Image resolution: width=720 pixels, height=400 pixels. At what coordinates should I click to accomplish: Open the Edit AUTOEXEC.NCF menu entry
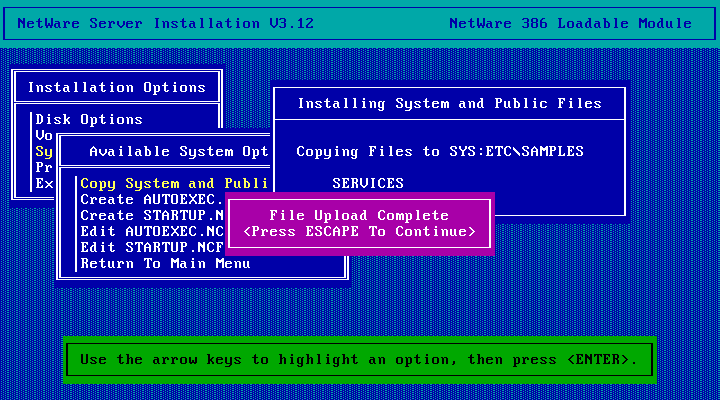tap(152, 231)
